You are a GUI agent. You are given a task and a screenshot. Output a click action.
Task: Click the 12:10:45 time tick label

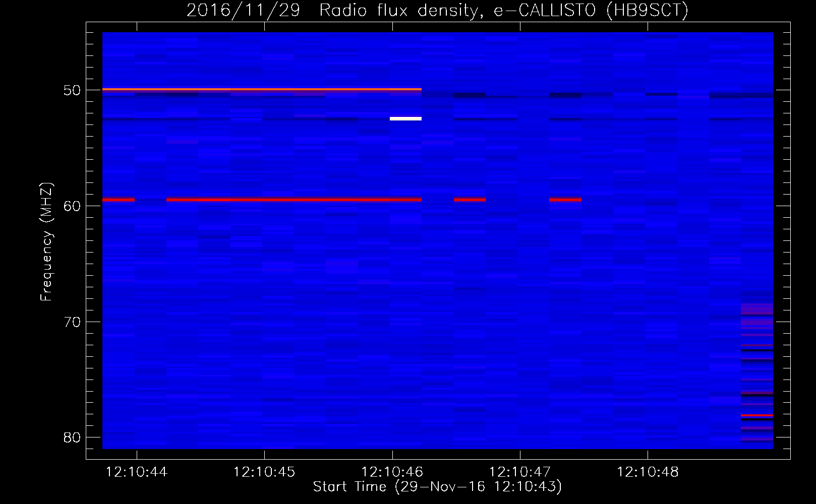(x=264, y=472)
